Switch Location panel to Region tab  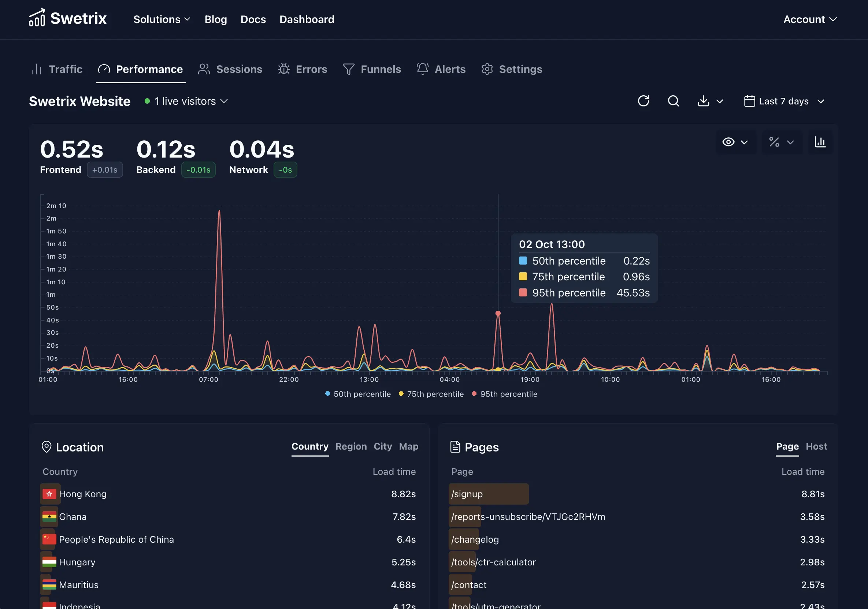click(351, 446)
